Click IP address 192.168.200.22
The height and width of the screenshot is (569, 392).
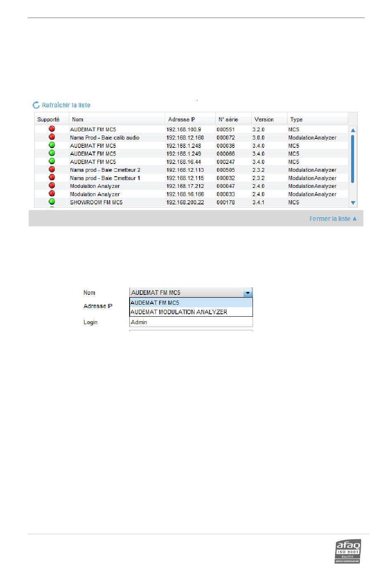(185, 202)
